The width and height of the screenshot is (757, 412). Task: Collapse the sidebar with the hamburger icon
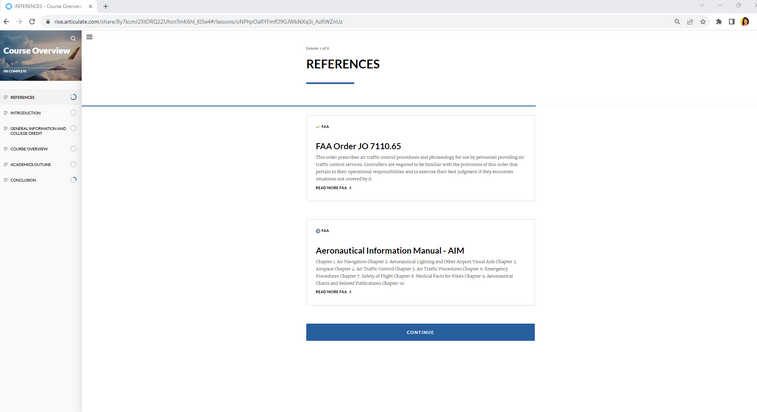tap(90, 37)
